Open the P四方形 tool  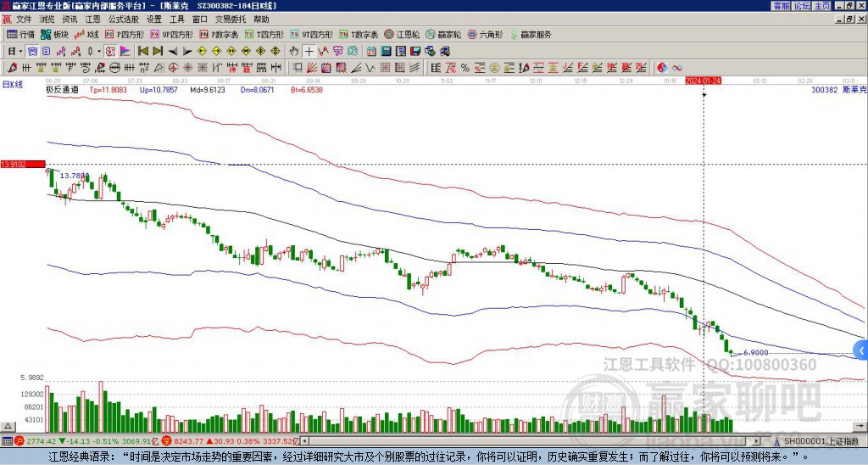tap(125, 34)
